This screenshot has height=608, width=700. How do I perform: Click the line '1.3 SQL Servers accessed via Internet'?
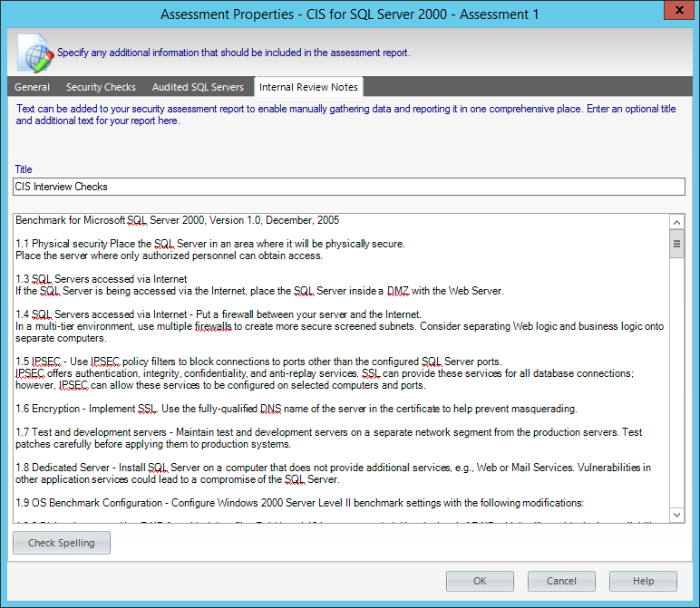point(102,279)
